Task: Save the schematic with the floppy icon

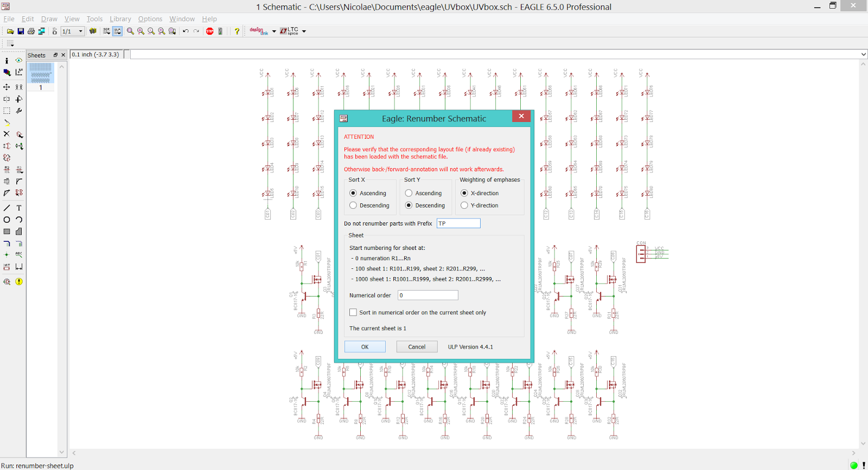Action: point(21,31)
